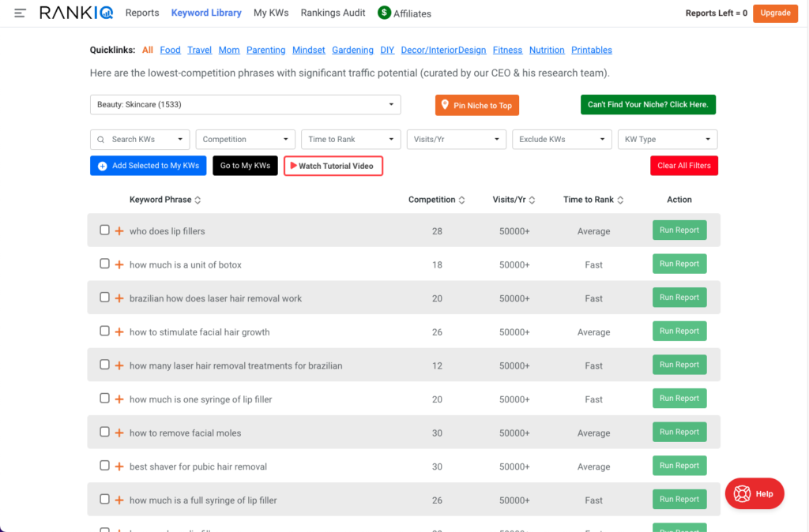Check how many laser hair removal treatments for brazilian
The image size is (809, 532).
coord(105,365)
